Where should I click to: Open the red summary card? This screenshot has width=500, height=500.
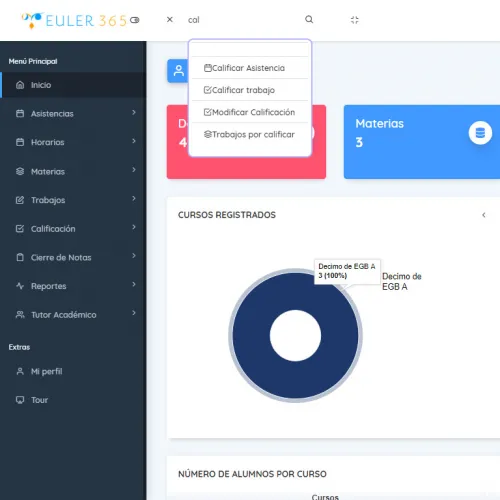[x=246, y=167]
